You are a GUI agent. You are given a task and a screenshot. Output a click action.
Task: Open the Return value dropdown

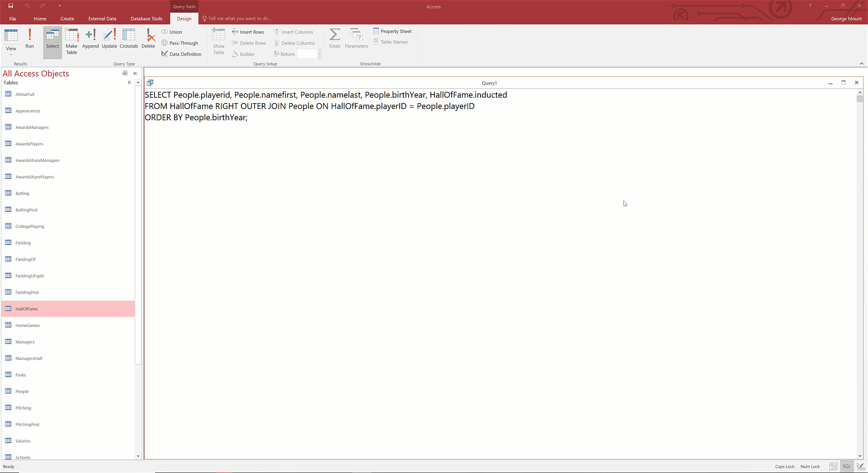pos(319,54)
